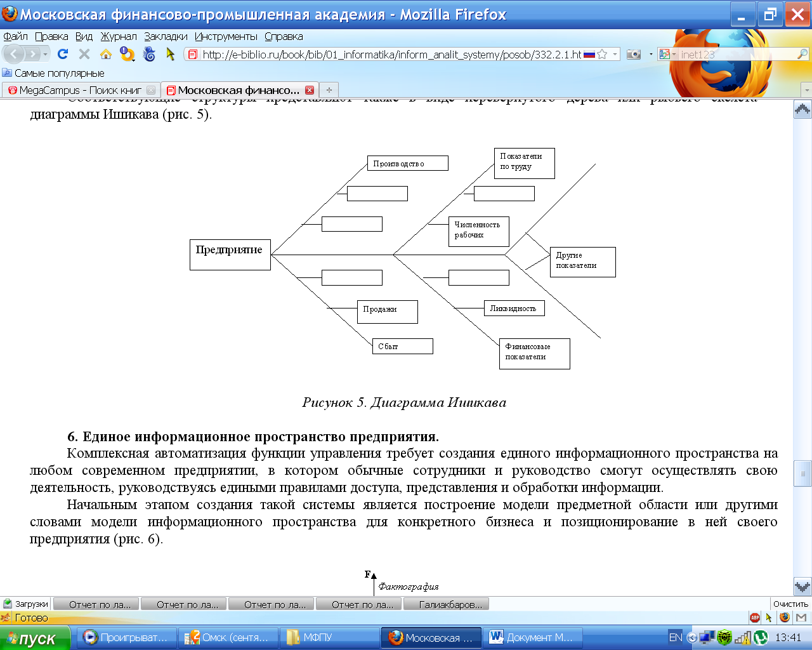Screen dimensions: 812x650
Task: Open the Правка menu
Action: (51, 36)
